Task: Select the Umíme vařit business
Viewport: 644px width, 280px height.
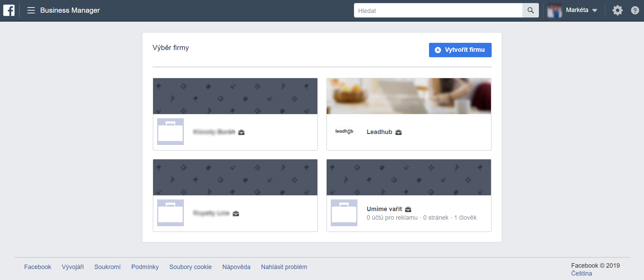Action: (x=384, y=209)
